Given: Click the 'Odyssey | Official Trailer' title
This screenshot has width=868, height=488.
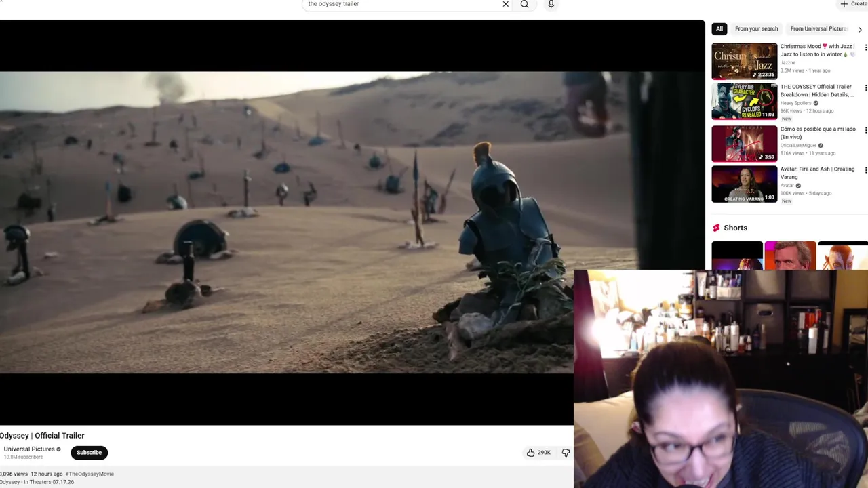Looking at the screenshot, I should click(x=42, y=436).
